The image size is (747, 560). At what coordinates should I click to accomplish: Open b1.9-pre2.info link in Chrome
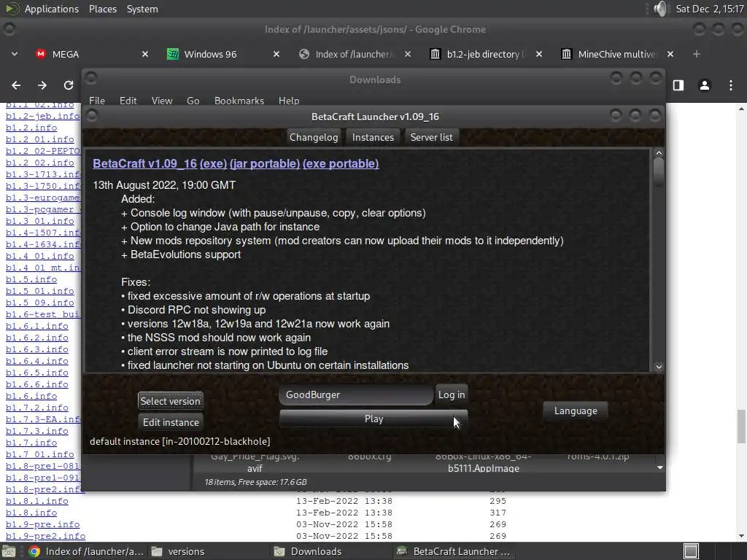[x=45, y=536]
